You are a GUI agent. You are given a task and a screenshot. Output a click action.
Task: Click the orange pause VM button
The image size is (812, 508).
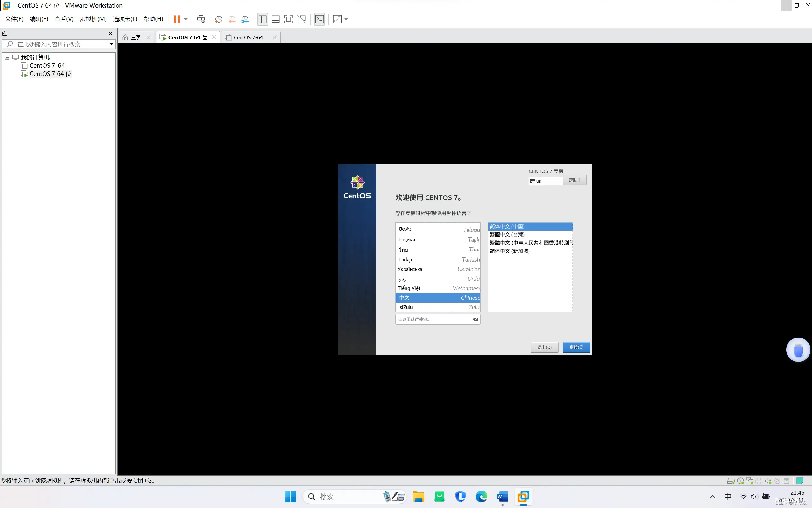coord(176,19)
